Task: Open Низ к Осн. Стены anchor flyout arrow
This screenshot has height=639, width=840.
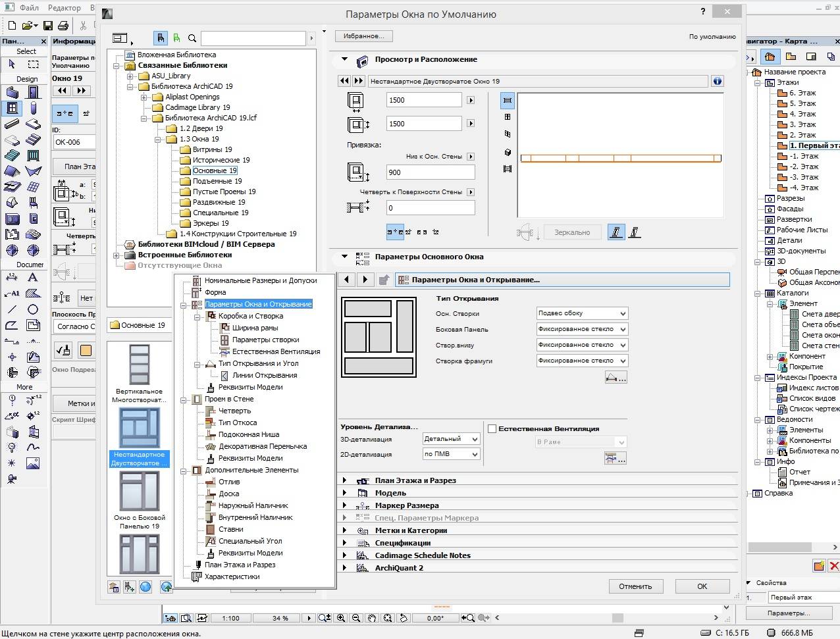Action: pos(470,157)
